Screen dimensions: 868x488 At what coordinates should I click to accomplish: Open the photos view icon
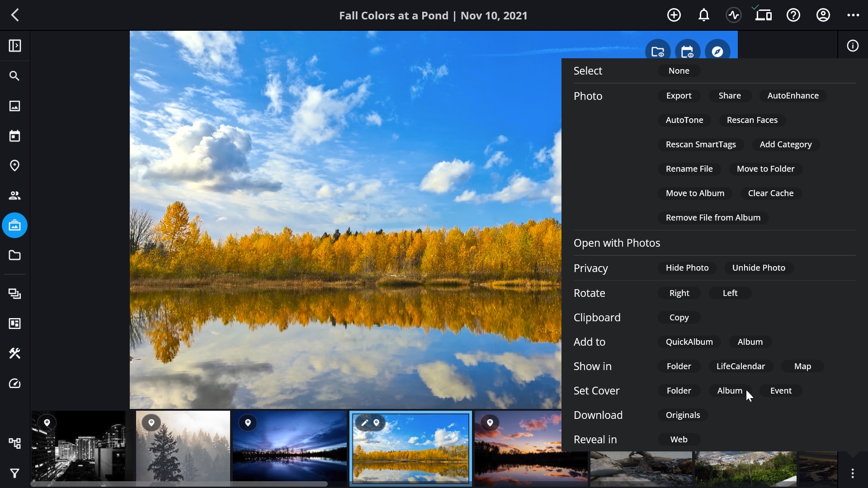coord(15,106)
